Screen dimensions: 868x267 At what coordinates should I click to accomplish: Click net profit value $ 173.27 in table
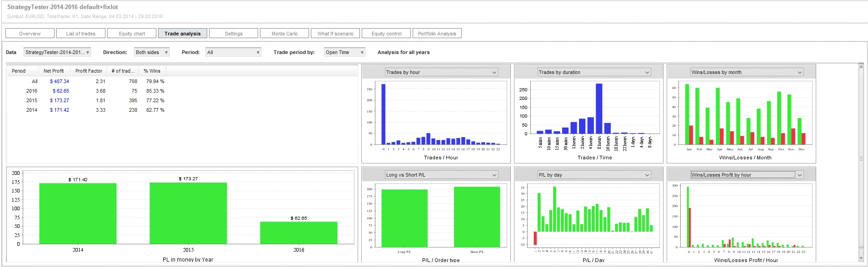[60, 100]
